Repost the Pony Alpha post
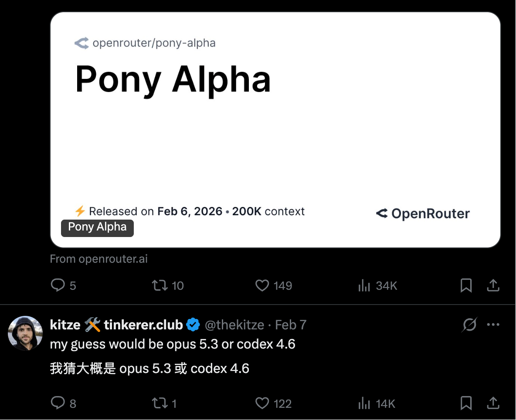The height and width of the screenshot is (420, 516). (160, 285)
